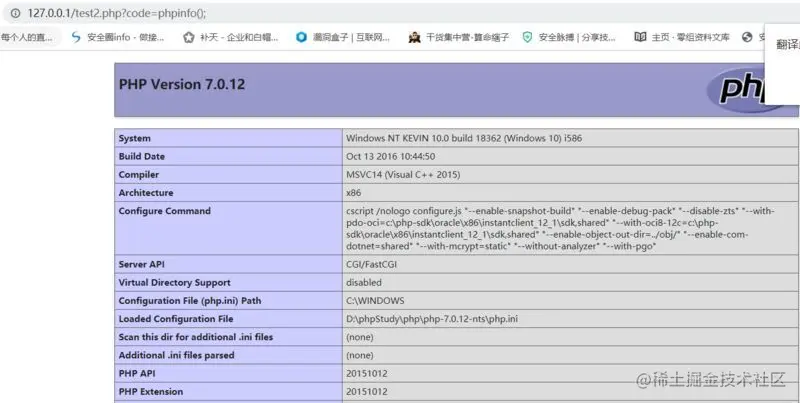This screenshot has width=800, height=403.
Task: Click '(none)' beside Scan this dir row
Action: [360, 338]
